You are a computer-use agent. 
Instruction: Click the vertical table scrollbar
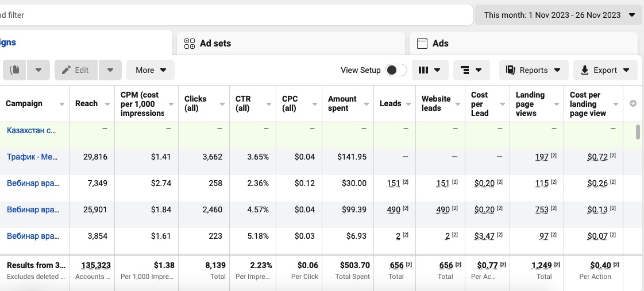638,132
